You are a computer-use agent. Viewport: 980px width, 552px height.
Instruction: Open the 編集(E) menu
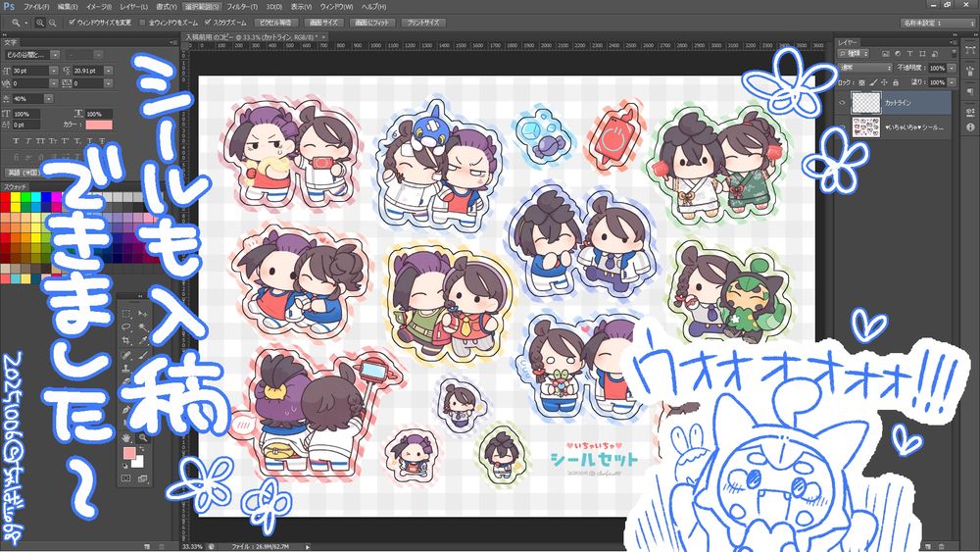point(68,7)
